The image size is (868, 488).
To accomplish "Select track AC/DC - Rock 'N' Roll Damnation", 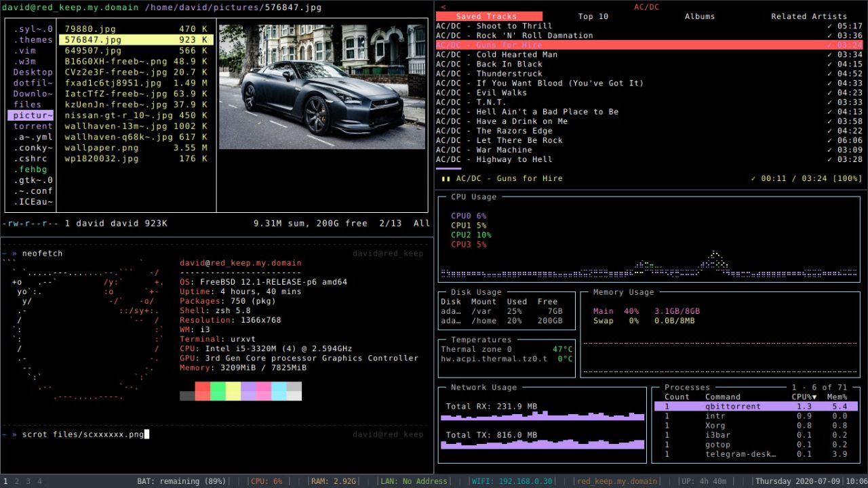I will (650, 35).
